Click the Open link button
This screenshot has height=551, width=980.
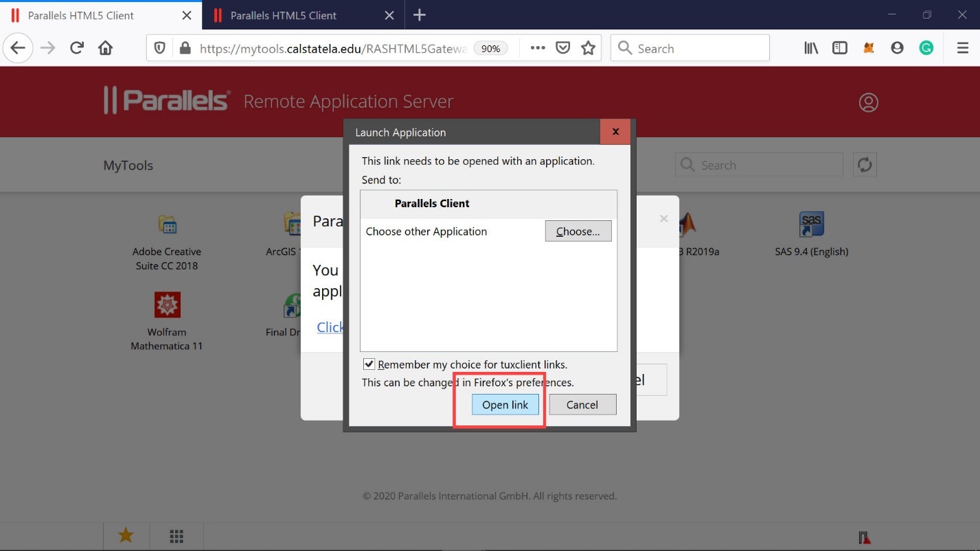pyautogui.click(x=505, y=405)
